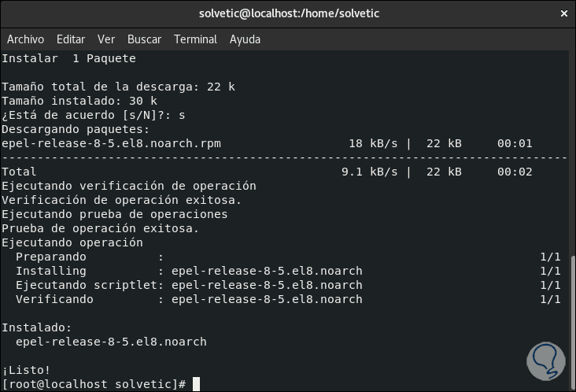Click the Verificando output line
The image size is (576, 392).
click(189, 299)
